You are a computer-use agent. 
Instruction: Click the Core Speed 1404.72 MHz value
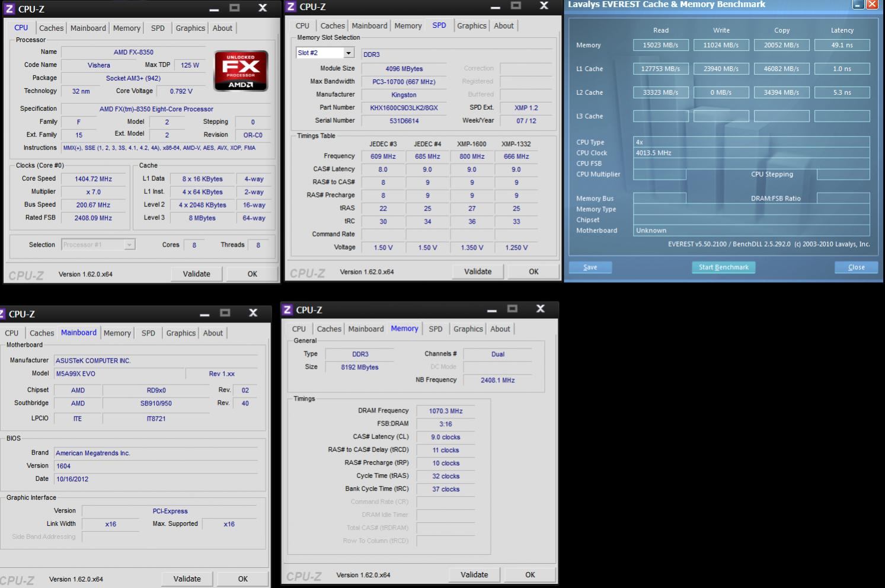point(93,179)
